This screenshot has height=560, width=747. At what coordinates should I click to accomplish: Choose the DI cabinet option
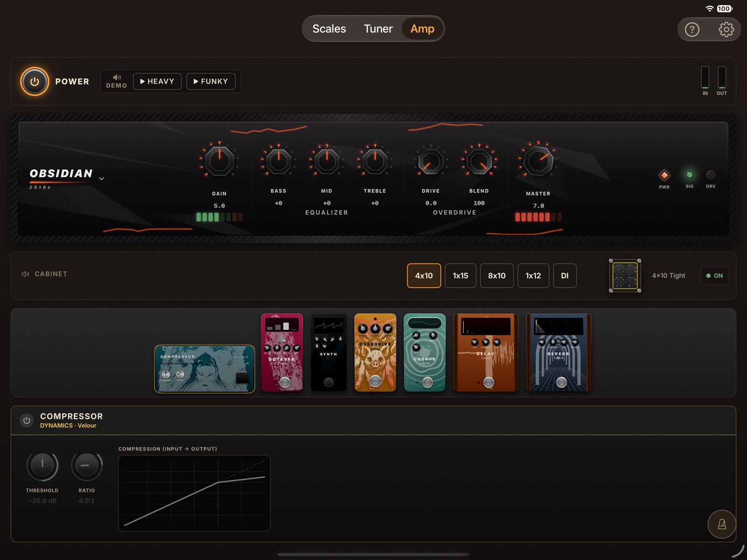(565, 276)
